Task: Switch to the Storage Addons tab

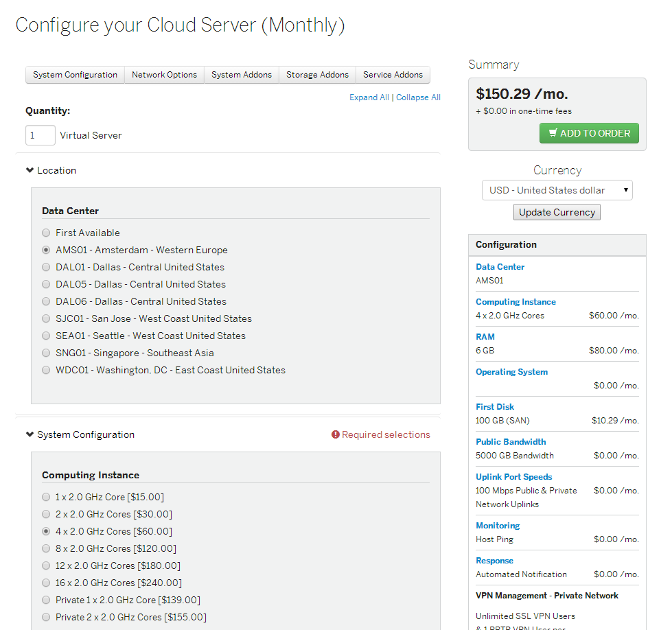Action: (317, 75)
